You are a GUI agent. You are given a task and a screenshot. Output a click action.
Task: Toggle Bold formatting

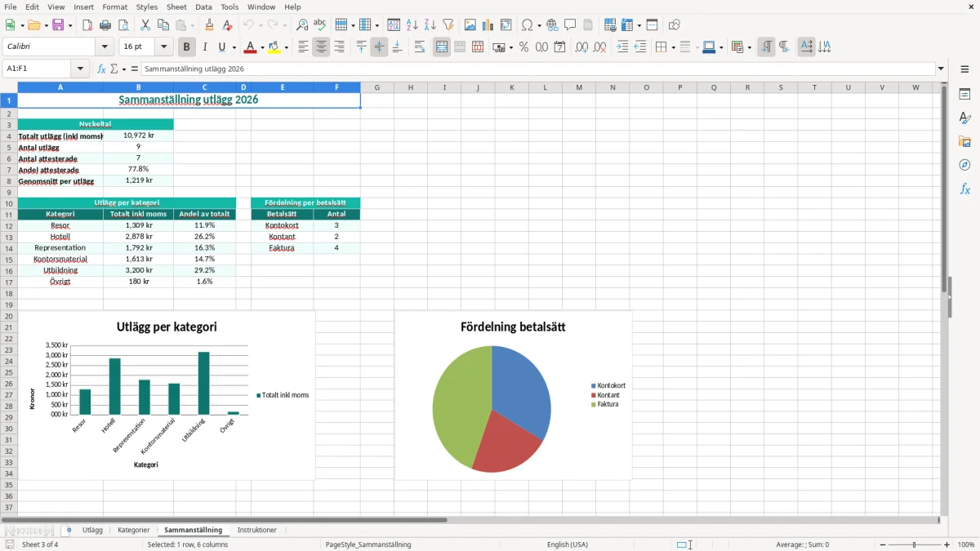187,47
